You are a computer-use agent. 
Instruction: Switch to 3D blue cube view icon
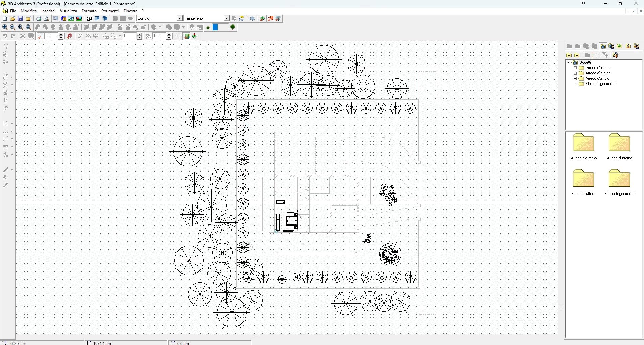(x=105, y=18)
